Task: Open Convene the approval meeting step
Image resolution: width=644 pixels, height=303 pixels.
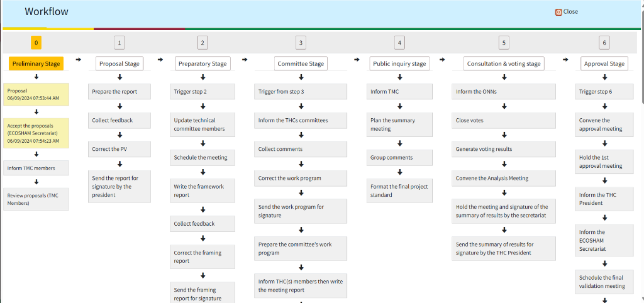Action: [604, 124]
